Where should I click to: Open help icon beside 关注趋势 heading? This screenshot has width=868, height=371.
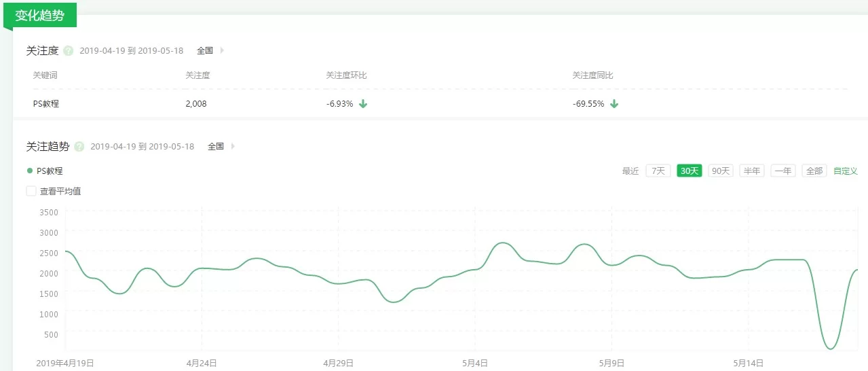[x=79, y=146]
